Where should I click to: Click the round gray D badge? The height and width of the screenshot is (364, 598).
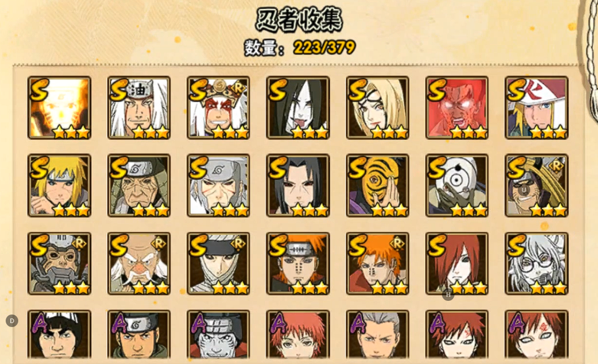click(x=12, y=321)
